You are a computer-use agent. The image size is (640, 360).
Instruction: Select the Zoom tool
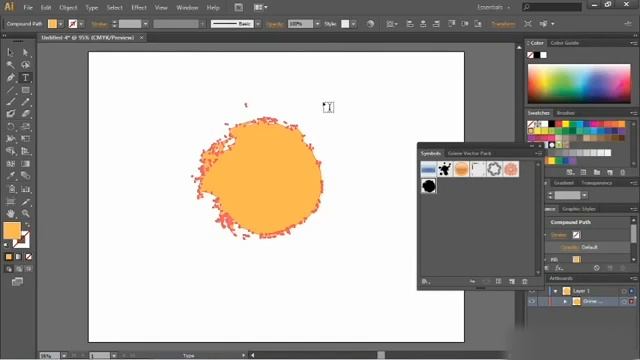25,213
